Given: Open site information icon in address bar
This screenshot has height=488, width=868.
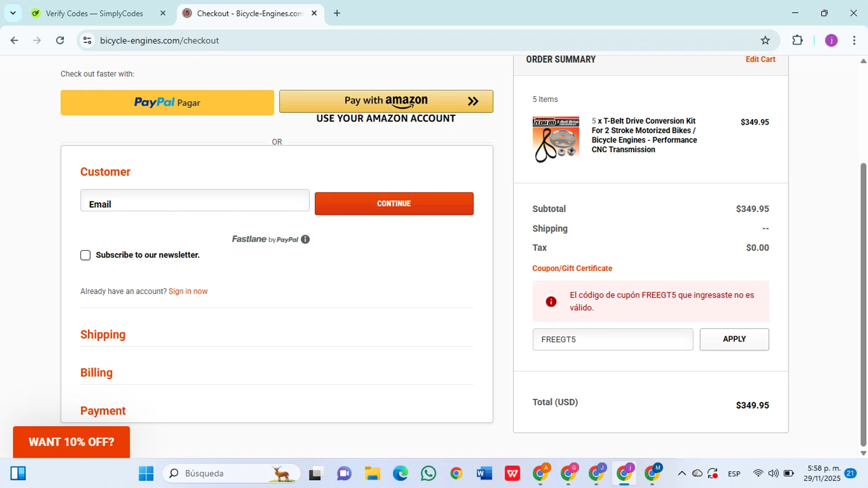Looking at the screenshot, I should tap(87, 41).
